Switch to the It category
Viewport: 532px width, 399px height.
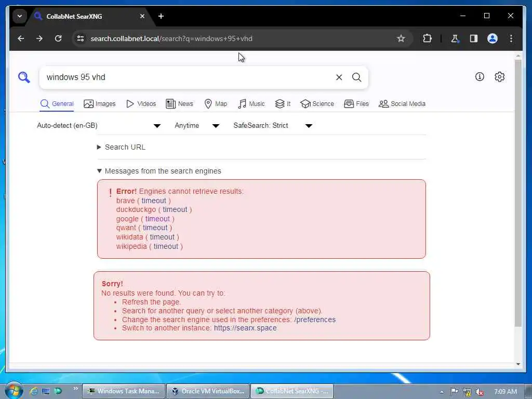tap(283, 104)
